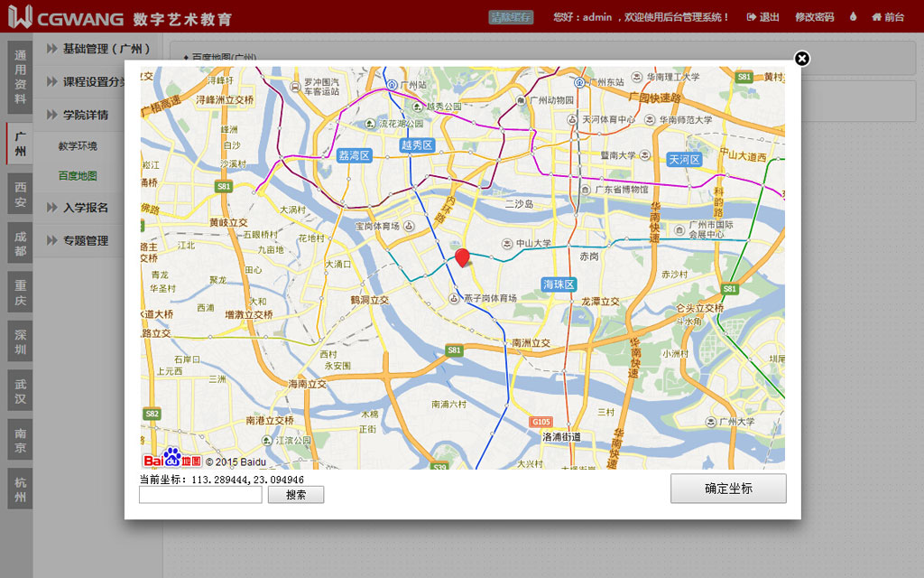Click the red location pin on the map

(x=463, y=257)
